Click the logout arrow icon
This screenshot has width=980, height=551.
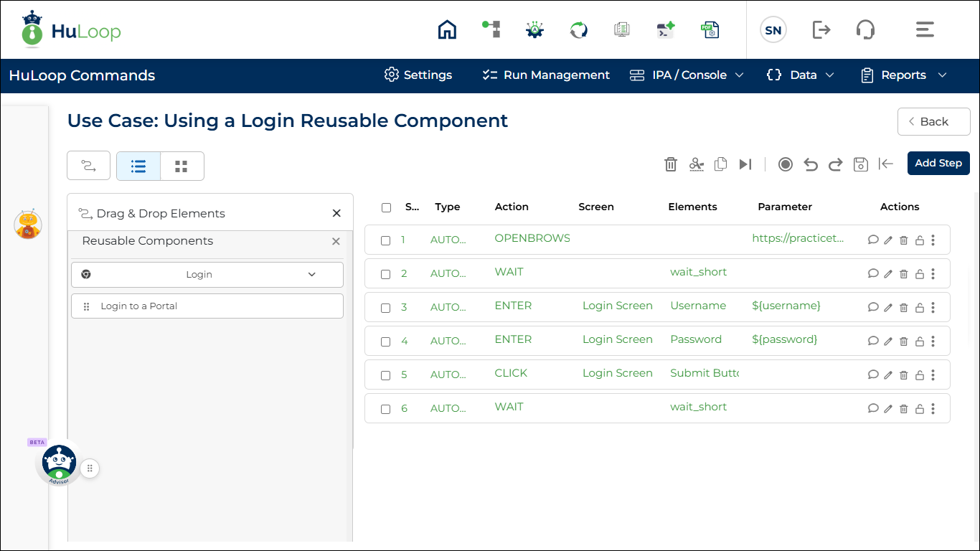(821, 29)
